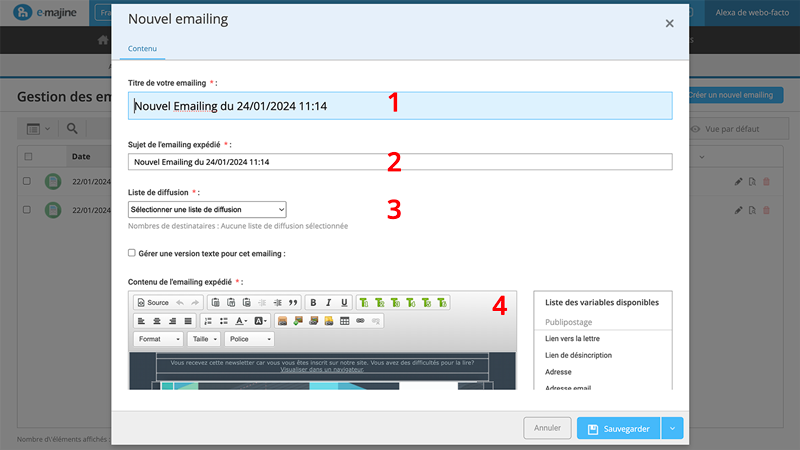Edit the first emailing with pencil icon
The height and width of the screenshot is (450, 800).
pos(738,182)
